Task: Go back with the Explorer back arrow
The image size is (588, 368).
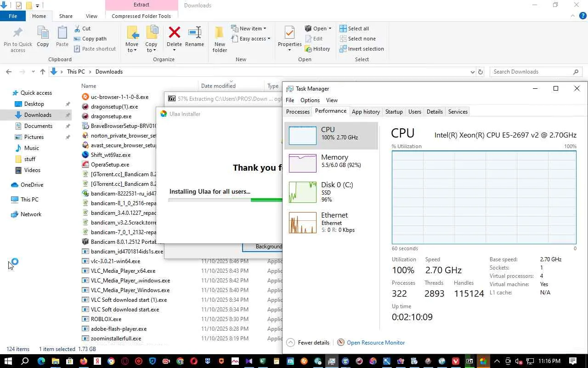Action: click(9, 72)
